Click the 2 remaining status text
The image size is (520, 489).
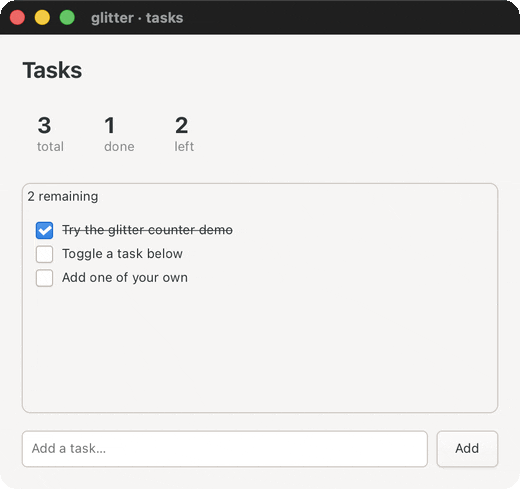click(x=63, y=196)
